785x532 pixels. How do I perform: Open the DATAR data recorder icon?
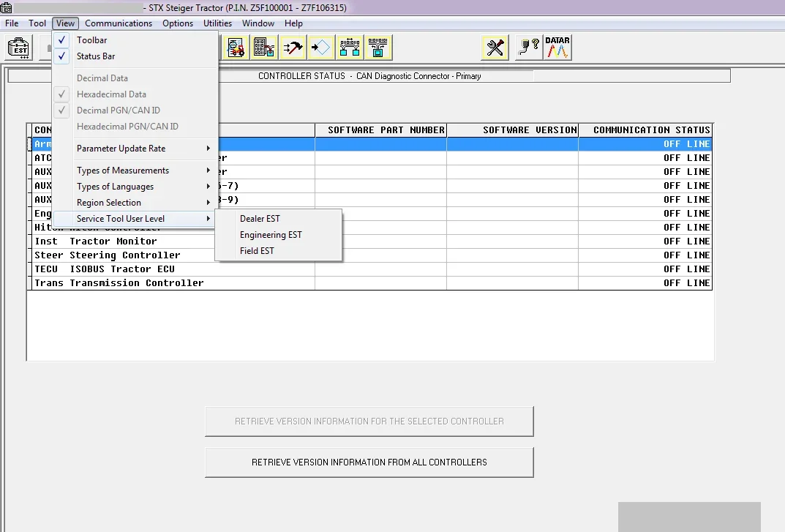(x=558, y=47)
